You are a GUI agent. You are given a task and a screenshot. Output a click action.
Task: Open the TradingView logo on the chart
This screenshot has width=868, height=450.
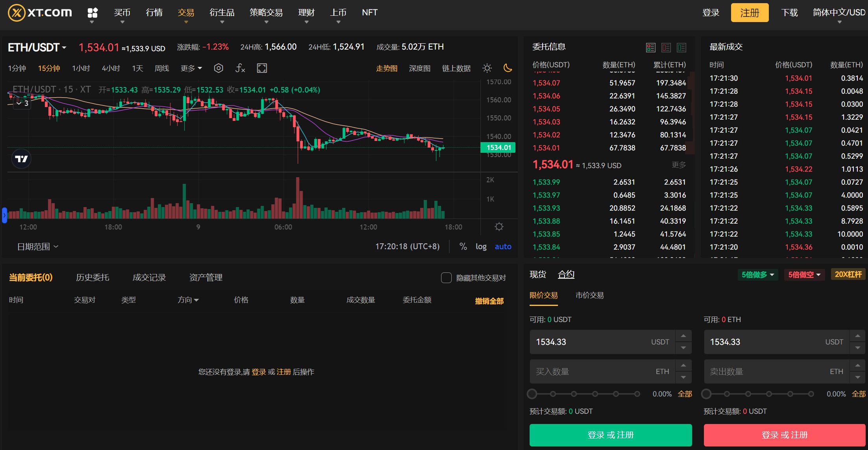point(22,159)
